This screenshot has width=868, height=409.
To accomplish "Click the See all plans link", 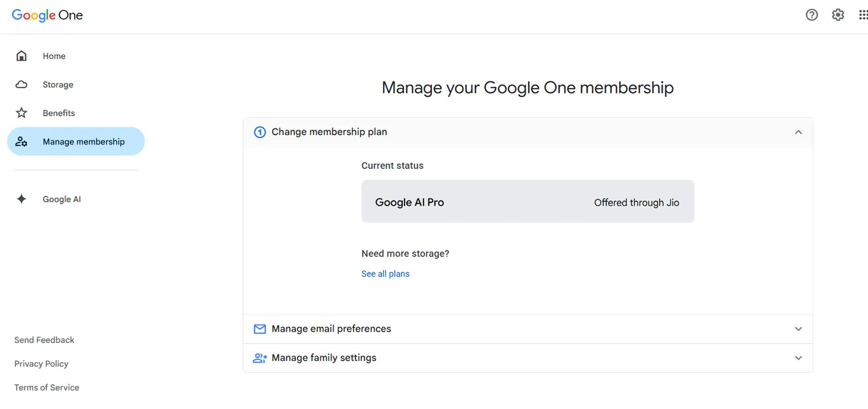I will pyautogui.click(x=385, y=274).
